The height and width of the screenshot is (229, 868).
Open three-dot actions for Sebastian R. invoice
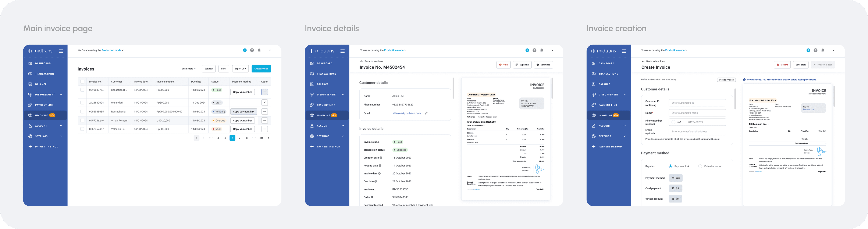tap(264, 92)
